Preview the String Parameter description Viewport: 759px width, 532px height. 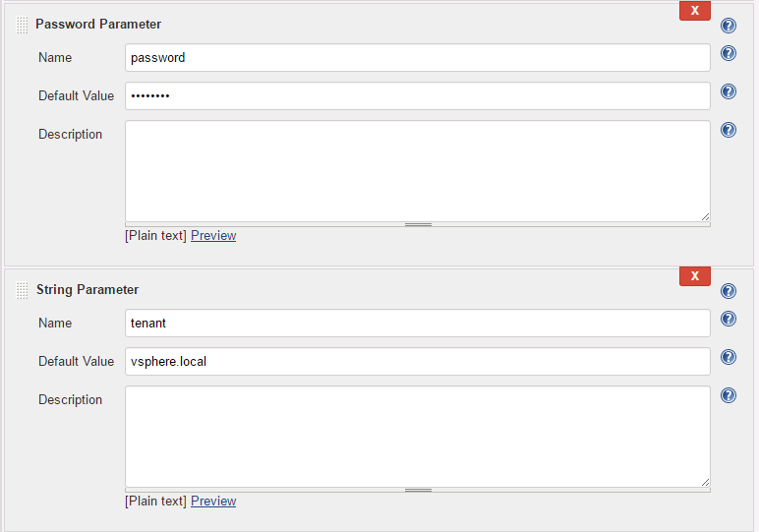213,502
